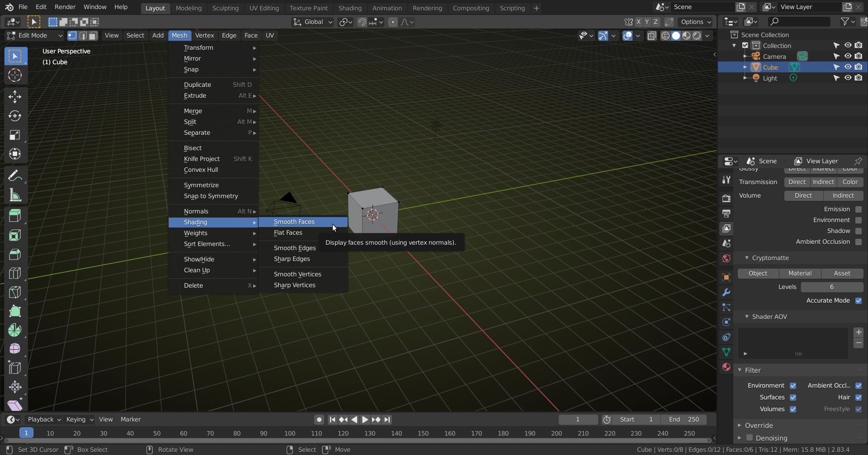Select the Bevel tool
This screenshot has height=455, width=868.
(15, 254)
